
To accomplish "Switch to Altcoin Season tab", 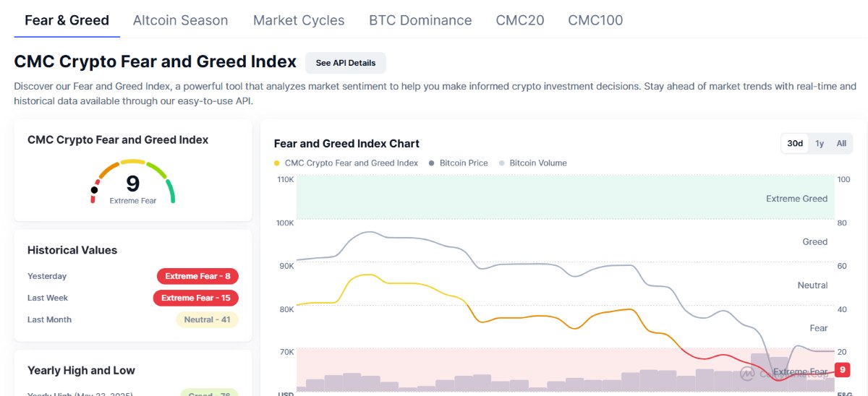I will pos(180,20).
